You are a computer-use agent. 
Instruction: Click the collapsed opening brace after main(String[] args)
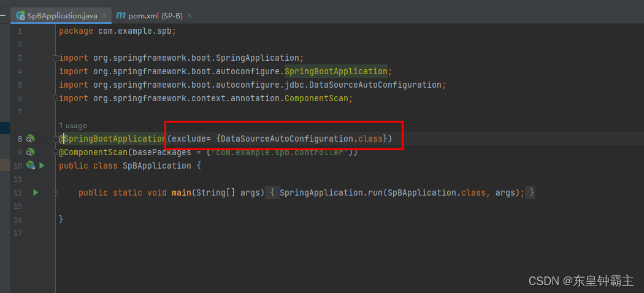pos(272,192)
